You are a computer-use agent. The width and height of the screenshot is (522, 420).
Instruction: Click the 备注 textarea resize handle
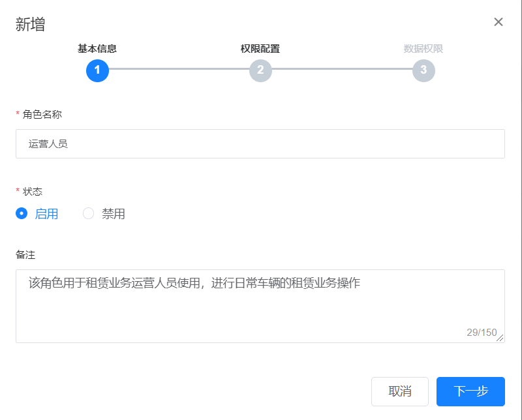(500, 338)
